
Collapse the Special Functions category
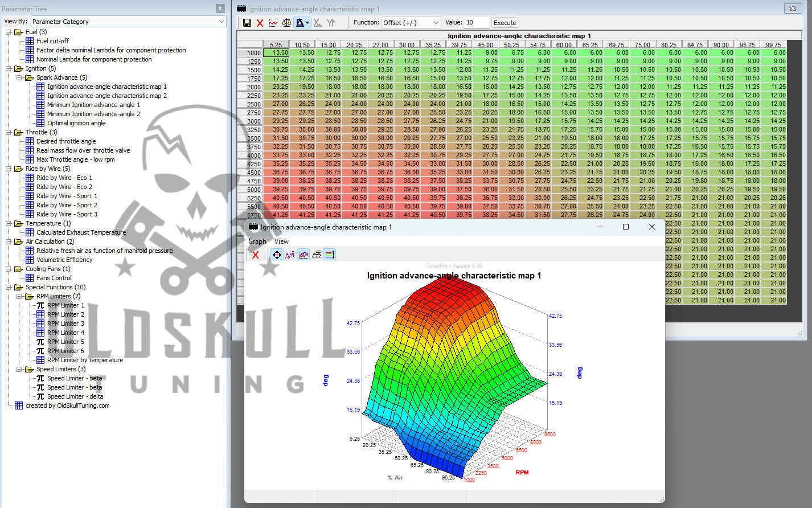point(9,287)
